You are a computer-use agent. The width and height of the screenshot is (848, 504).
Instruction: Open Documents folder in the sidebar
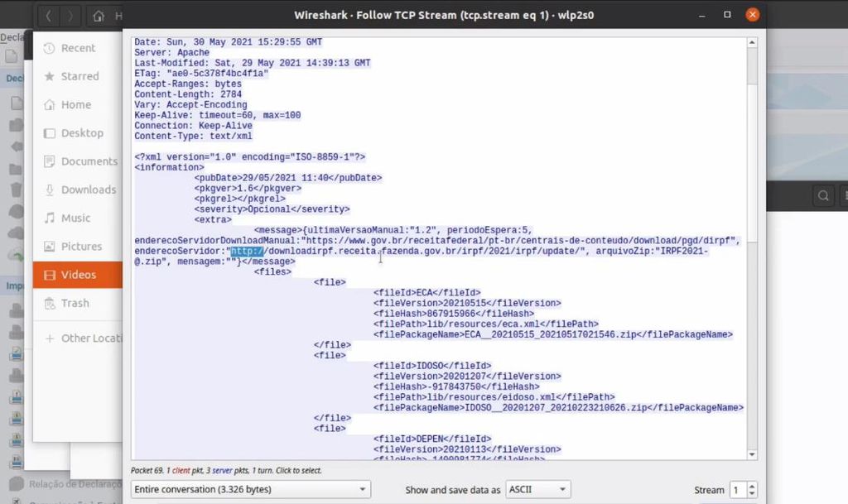coord(78,161)
